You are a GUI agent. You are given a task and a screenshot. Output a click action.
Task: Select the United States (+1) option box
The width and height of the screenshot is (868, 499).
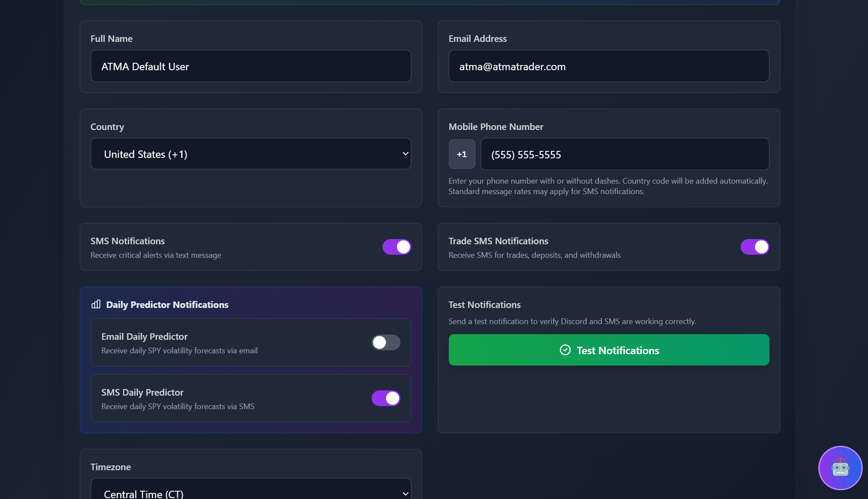[250, 154]
